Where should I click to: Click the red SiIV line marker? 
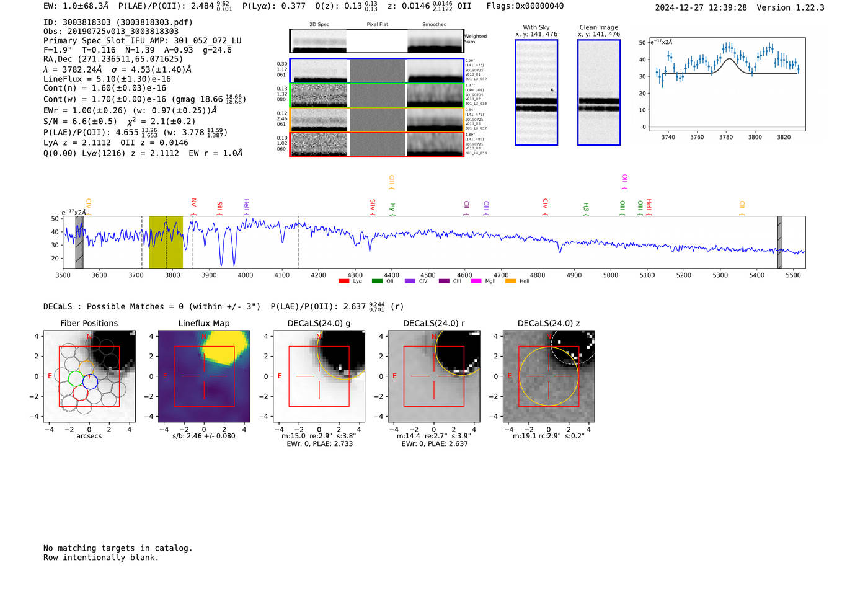[373, 207]
